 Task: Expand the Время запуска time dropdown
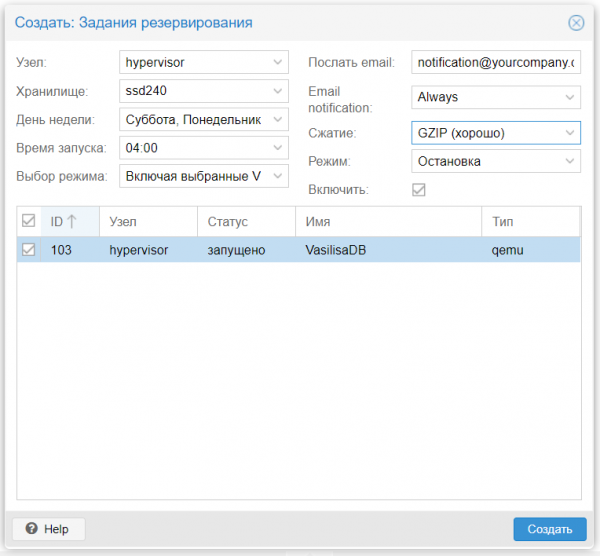click(278, 148)
